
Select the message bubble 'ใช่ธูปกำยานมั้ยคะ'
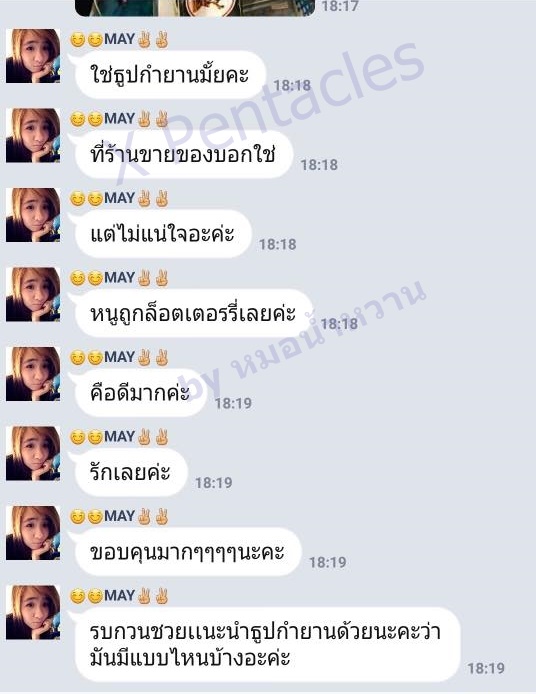click(170, 75)
